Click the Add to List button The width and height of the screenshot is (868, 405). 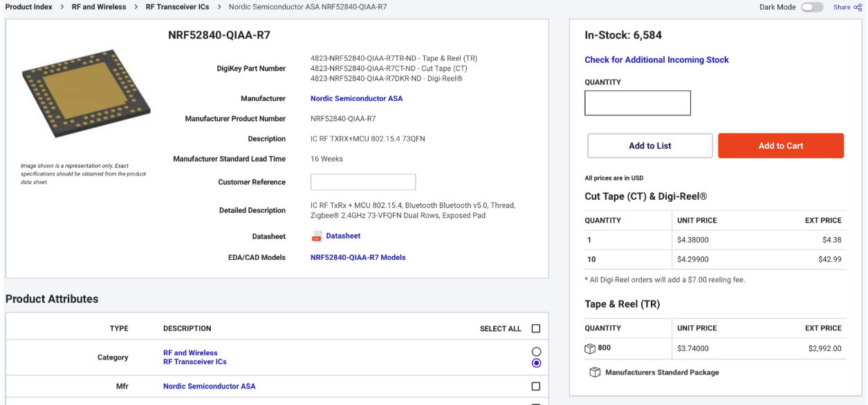point(650,146)
